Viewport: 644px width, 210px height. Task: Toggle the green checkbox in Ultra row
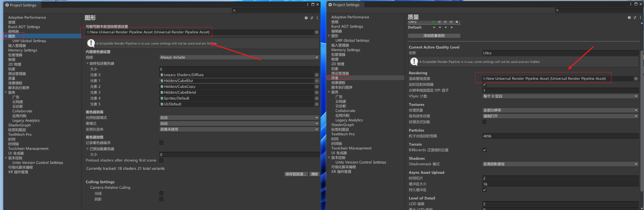(434, 22)
